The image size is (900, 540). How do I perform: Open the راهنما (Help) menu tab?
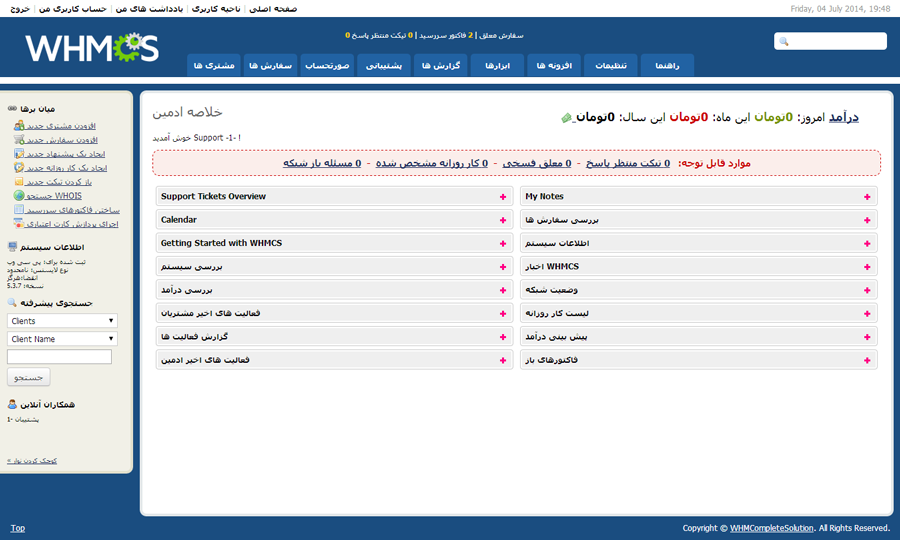pos(667,65)
